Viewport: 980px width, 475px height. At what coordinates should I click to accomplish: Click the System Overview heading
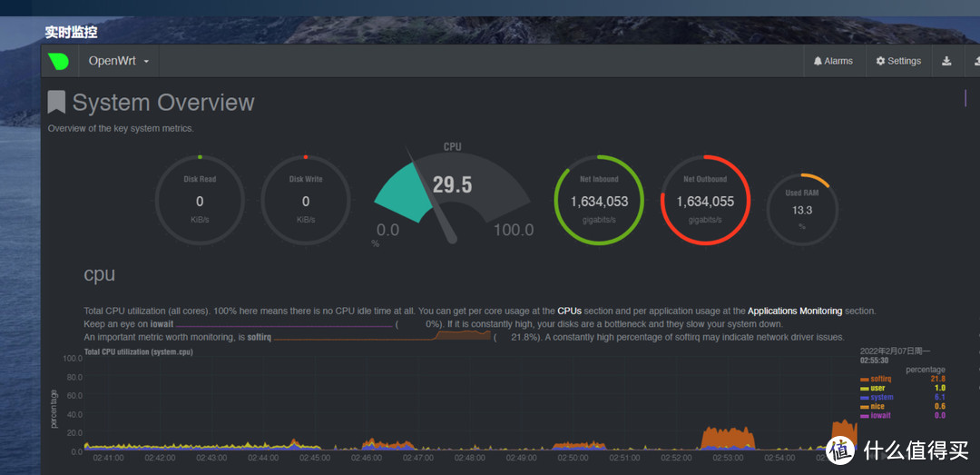coord(163,103)
